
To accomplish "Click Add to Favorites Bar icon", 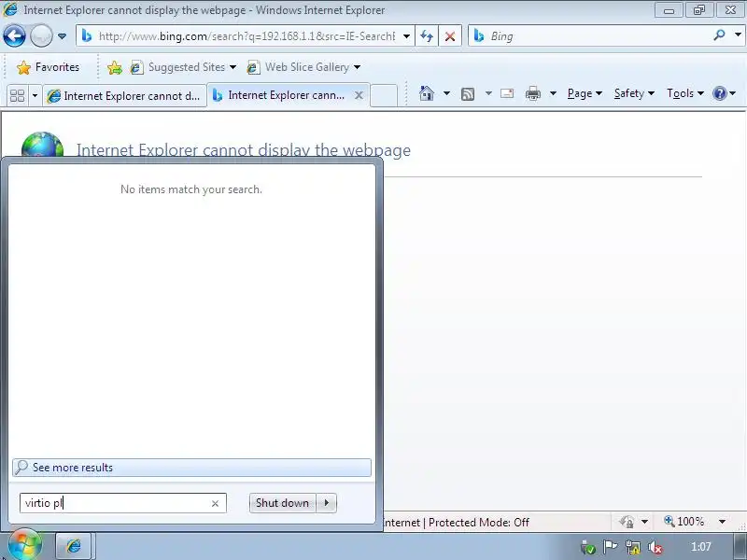I will 114,67.
